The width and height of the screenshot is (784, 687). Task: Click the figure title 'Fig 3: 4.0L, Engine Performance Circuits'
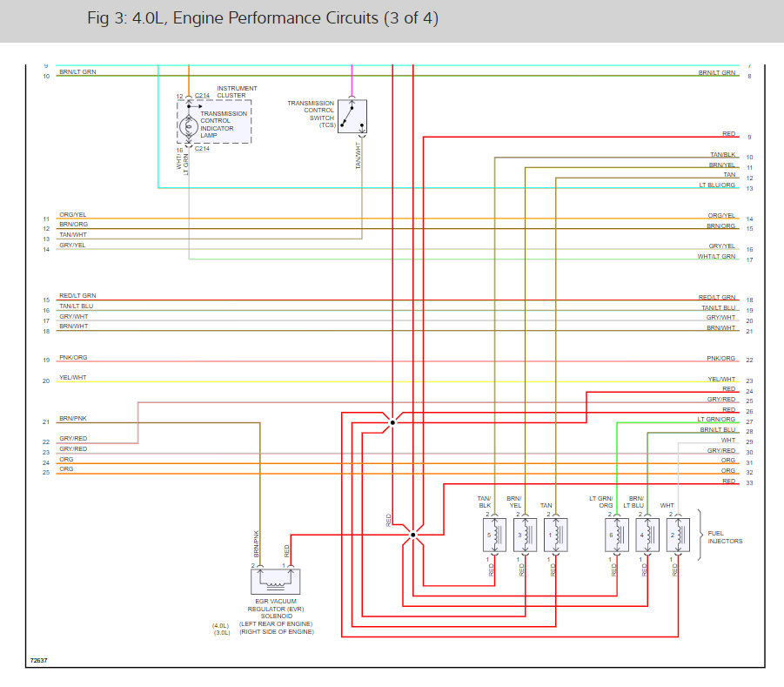263,18
